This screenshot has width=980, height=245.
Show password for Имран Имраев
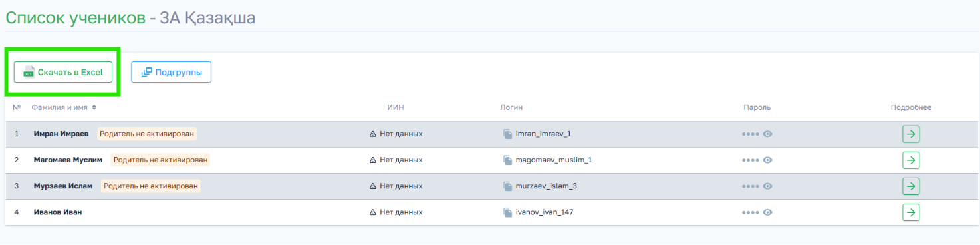pos(767,134)
